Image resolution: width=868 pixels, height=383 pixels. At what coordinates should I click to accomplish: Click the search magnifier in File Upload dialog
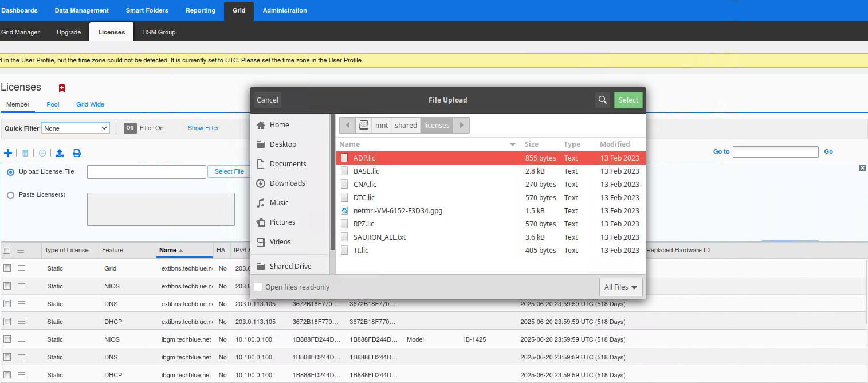[x=602, y=100]
